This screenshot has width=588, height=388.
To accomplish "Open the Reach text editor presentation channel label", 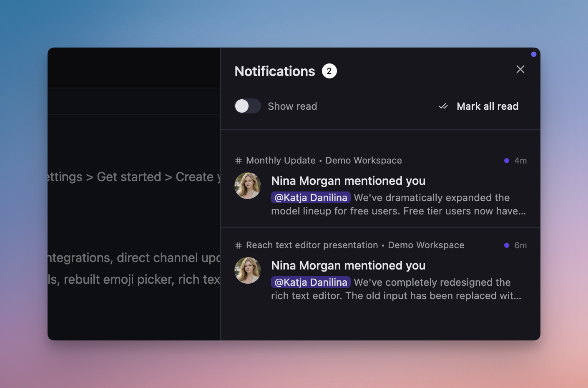I will pos(312,245).
